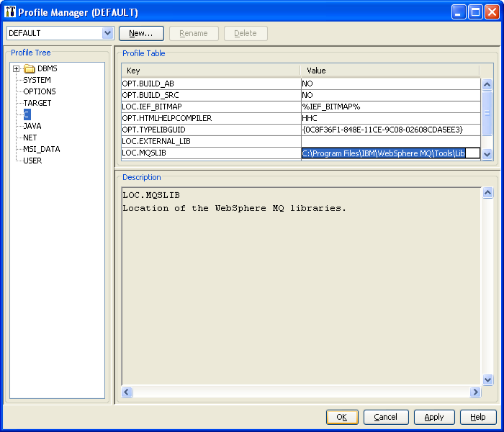This screenshot has width=504, height=432.
Task: Select NET in Profile Tree
Action: coord(30,138)
